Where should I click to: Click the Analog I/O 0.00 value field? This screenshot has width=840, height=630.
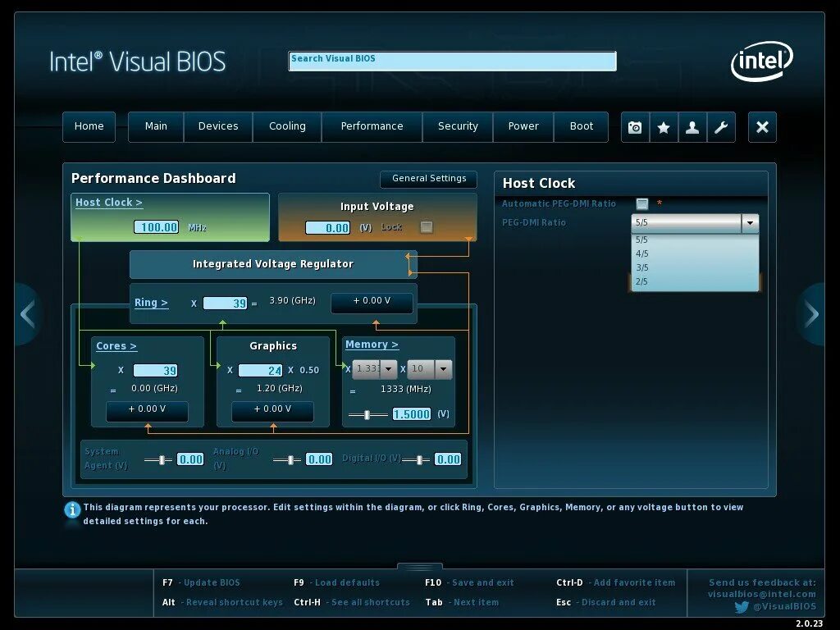(x=319, y=459)
